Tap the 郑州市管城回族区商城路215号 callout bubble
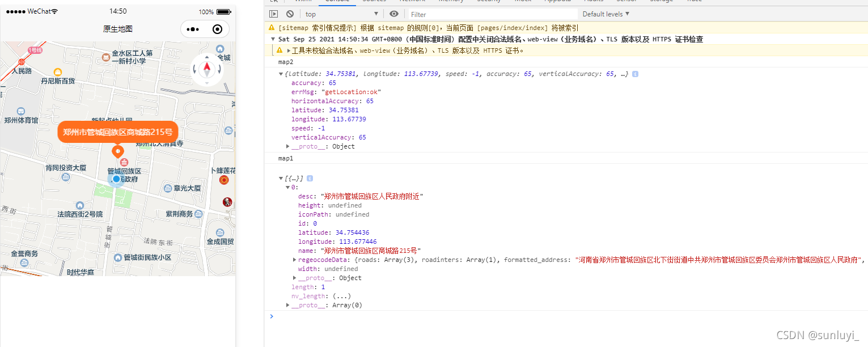868x347 pixels. [118, 132]
